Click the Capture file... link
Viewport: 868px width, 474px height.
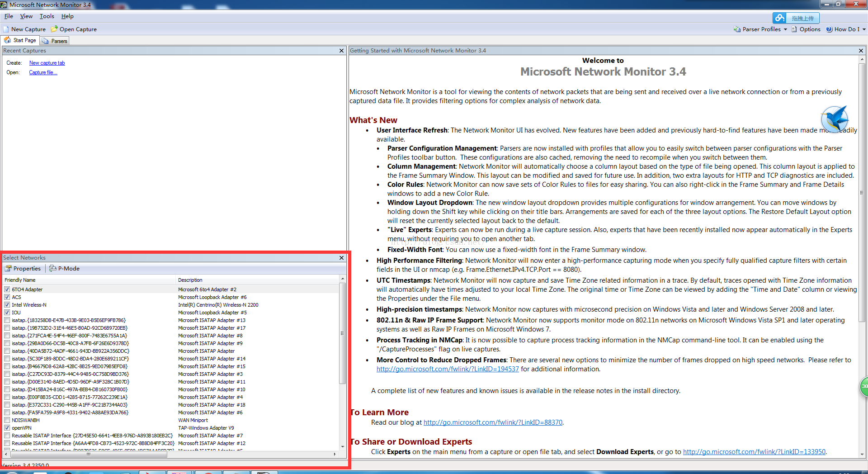[x=43, y=72]
